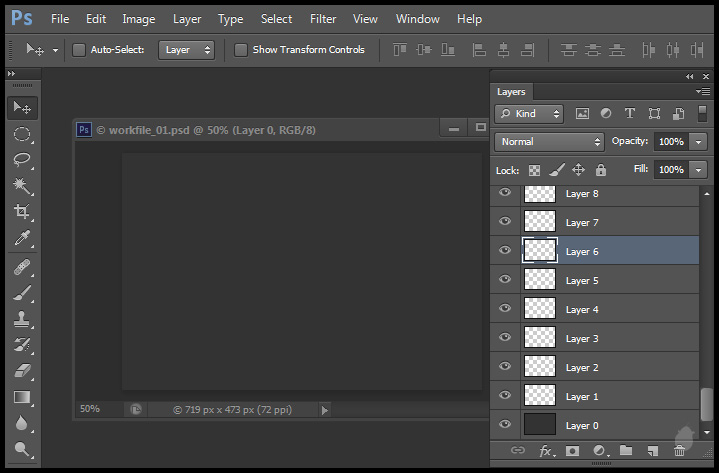The height and width of the screenshot is (473, 719).
Task: Select the Magic Wand tool
Action: (21, 186)
